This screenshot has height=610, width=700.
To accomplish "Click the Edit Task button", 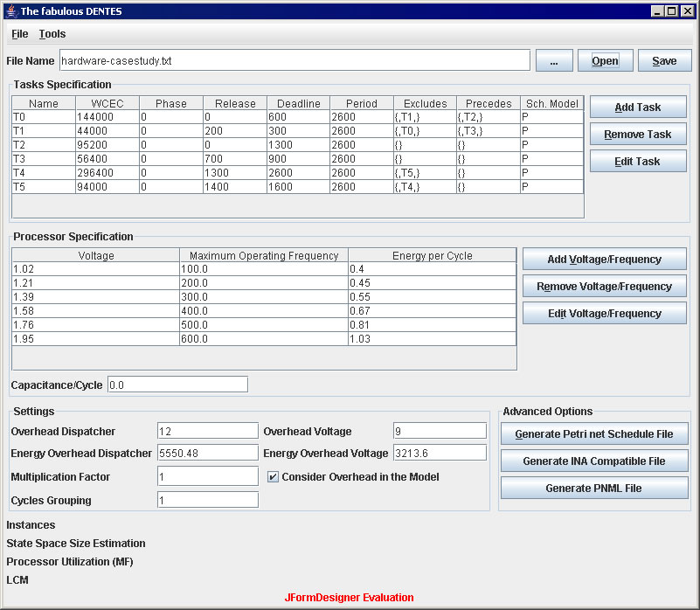I will point(638,161).
